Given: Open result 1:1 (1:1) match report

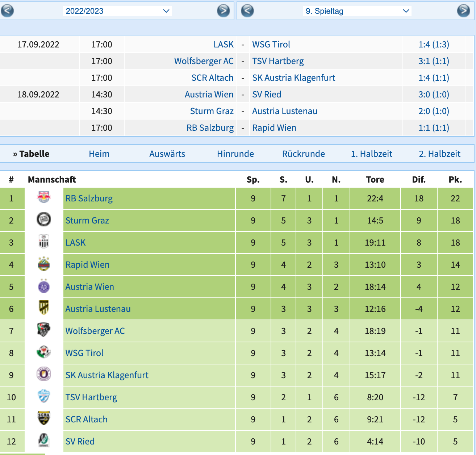Looking at the screenshot, I should (434, 128).
